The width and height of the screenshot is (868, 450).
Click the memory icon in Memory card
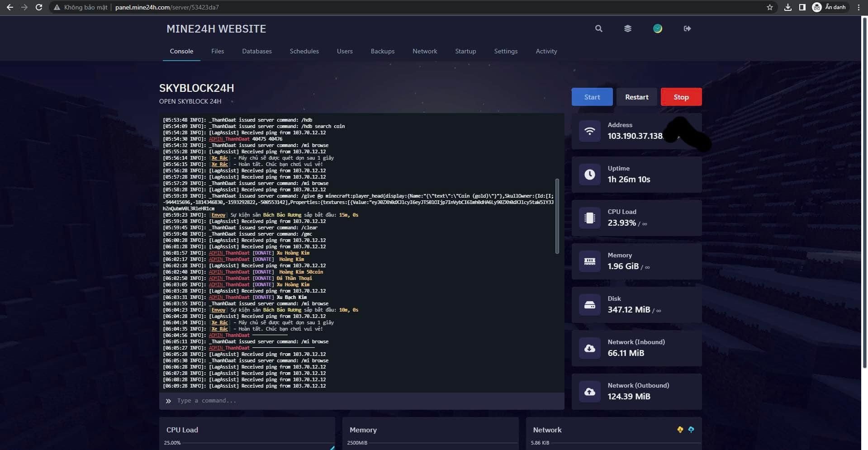[x=590, y=261]
